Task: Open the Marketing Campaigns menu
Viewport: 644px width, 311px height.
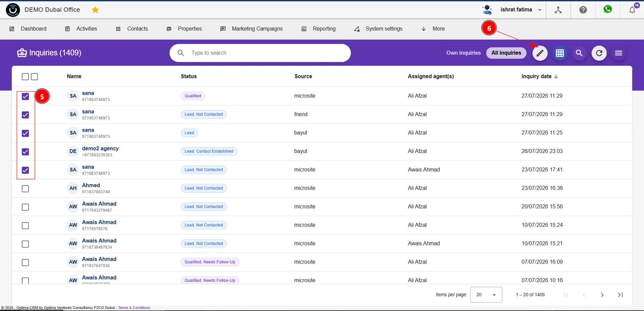Action: pos(251,29)
